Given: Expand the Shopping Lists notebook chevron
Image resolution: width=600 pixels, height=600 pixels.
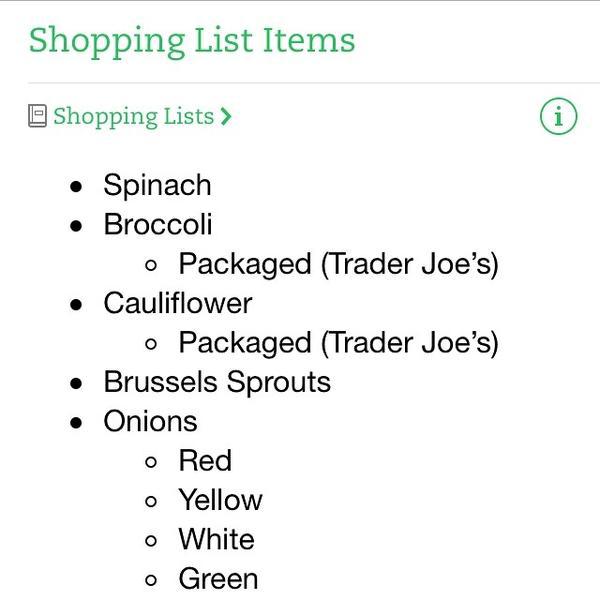Looking at the screenshot, I should (226, 117).
